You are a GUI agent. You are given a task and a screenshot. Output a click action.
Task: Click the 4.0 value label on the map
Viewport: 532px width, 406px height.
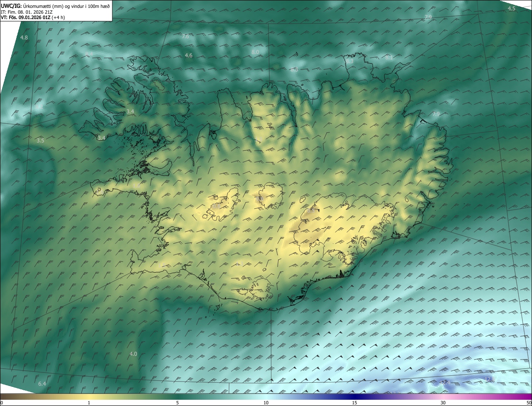tap(133, 354)
